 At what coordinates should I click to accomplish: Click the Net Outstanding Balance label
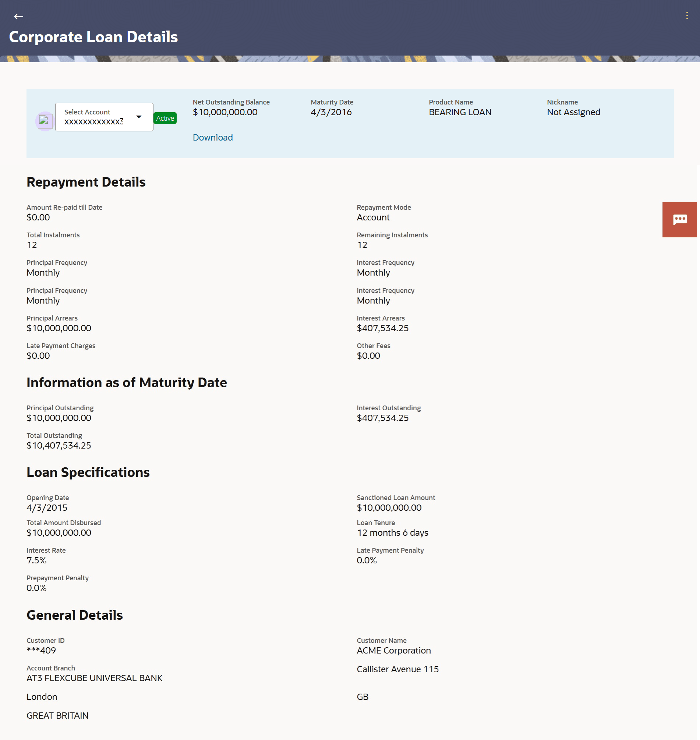(231, 102)
